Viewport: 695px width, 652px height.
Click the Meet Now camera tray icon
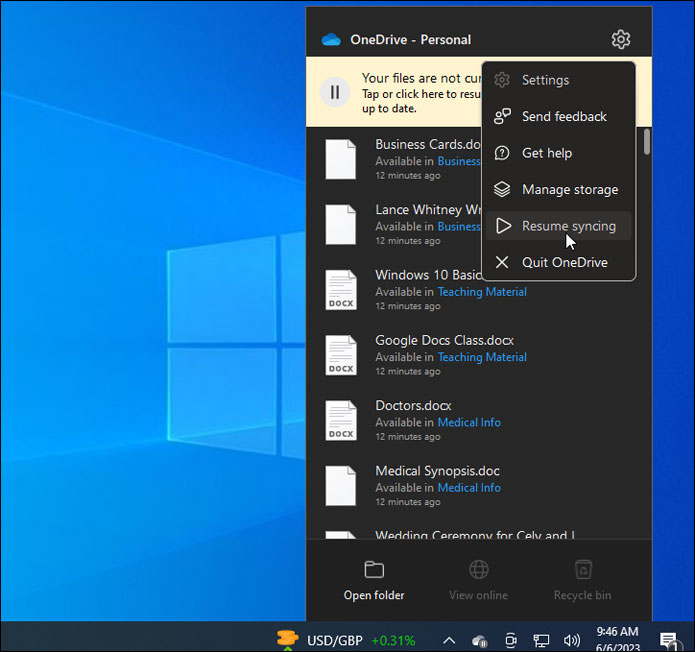[x=511, y=640]
